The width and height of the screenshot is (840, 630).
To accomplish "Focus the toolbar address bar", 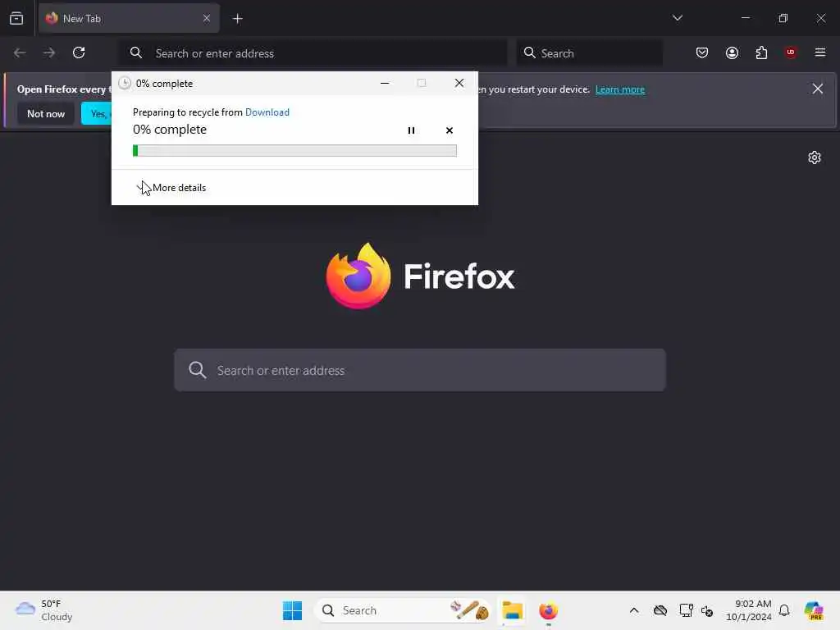I will (313, 53).
